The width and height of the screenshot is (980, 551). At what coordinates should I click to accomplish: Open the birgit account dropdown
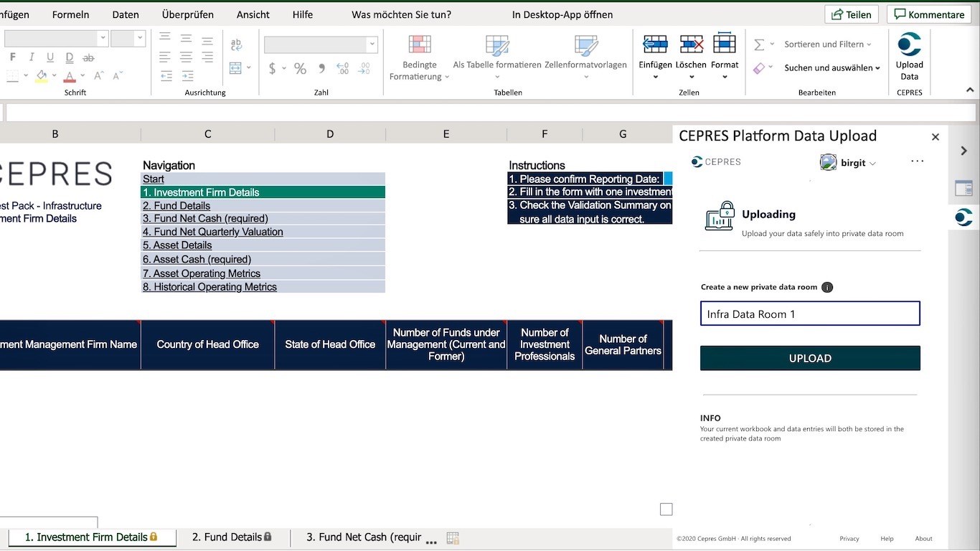click(849, 163)
